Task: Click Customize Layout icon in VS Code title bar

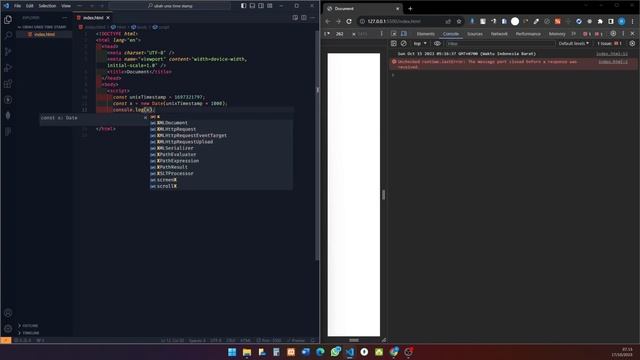Action: pyautogui.click(x=270, y=6)
